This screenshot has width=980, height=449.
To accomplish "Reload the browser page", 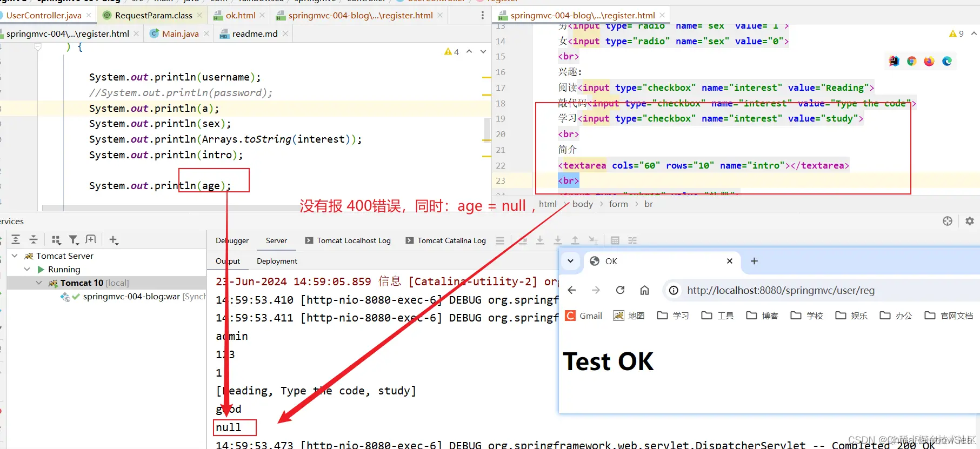I will coord(621,290).
